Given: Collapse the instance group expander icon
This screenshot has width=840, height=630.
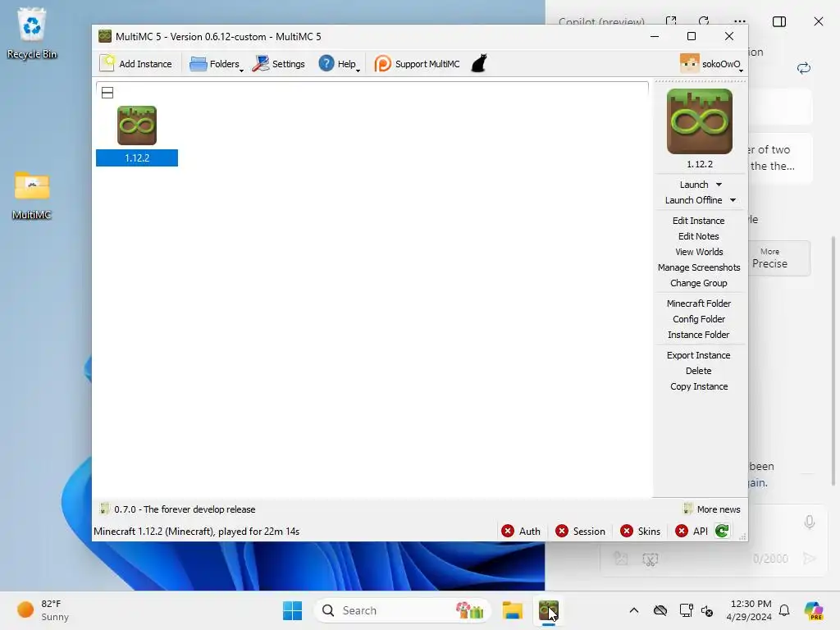Looking at the screenshot, I should [x=107, y=93].
